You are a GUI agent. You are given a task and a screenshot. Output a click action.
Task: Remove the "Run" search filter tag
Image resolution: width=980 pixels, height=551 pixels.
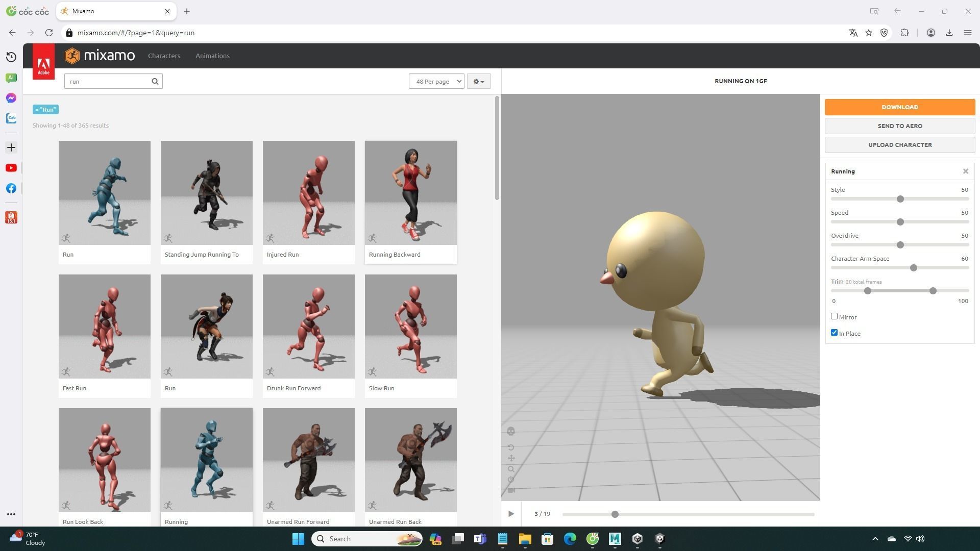[45, 110]
